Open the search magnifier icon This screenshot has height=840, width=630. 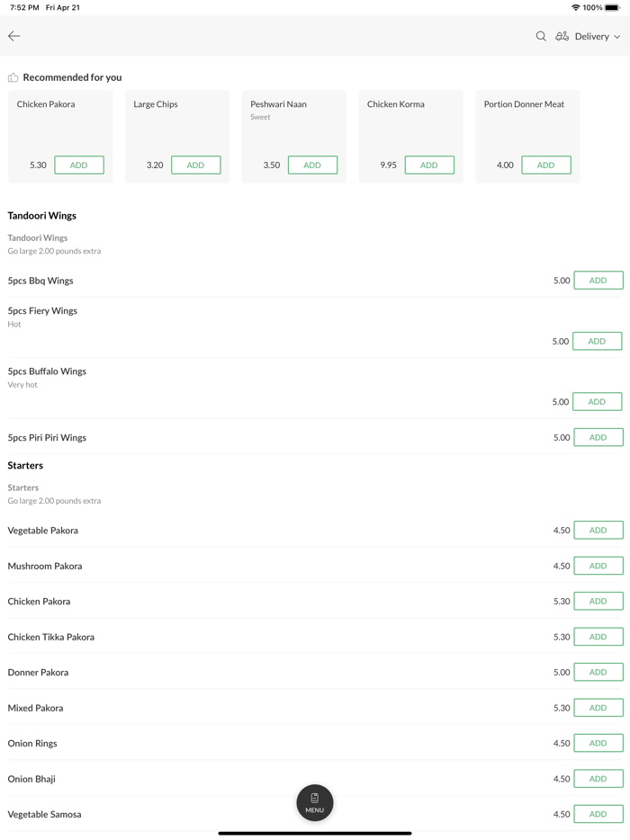541,36
